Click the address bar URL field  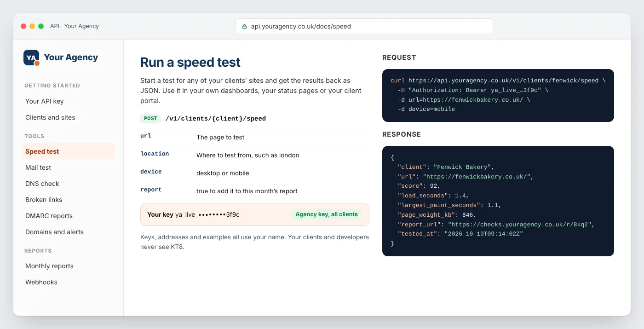pyautogui.click(x=364, y=26)
